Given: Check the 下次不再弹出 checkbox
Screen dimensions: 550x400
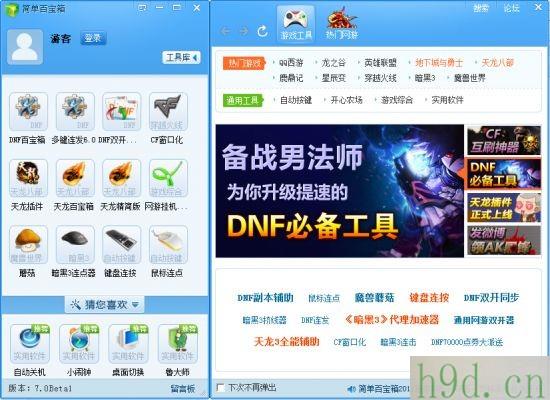Looking at the screenshot, I should 221,388.
